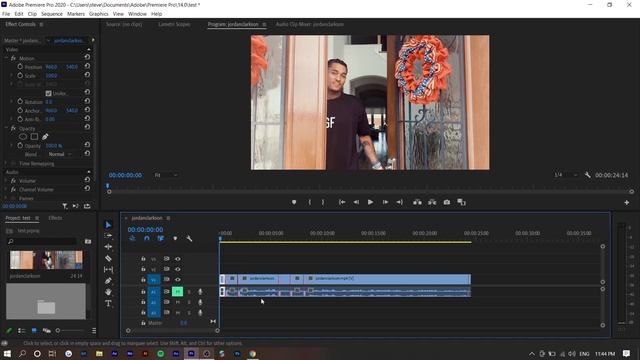640x360 pixels.
Task: Expand Time Remapping section
Action: [x=7, y=163]
